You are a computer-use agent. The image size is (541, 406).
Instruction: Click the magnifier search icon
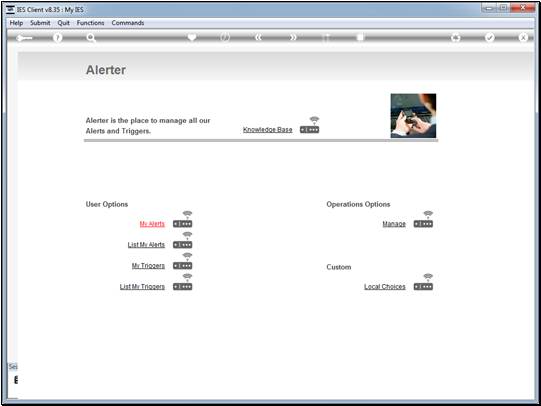pos(91,37)
